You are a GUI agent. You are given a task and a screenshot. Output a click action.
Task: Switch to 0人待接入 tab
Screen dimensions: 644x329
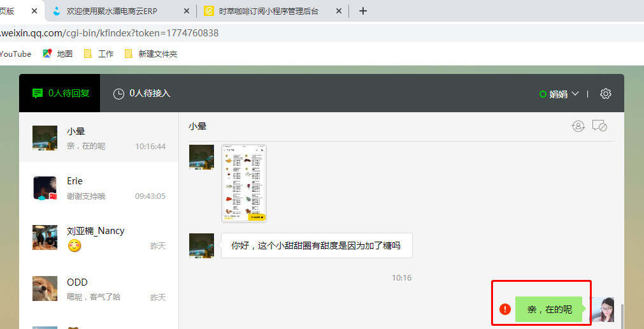pos(141,93)
